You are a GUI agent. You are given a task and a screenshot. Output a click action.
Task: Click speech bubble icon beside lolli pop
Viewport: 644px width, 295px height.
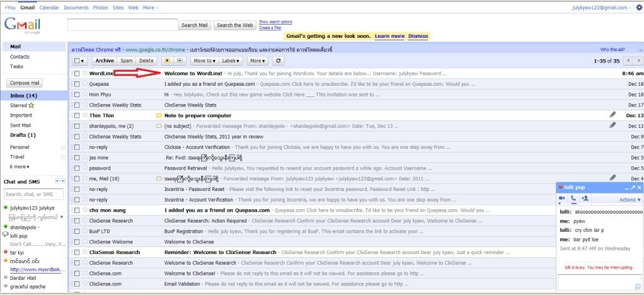click(6, 234)
